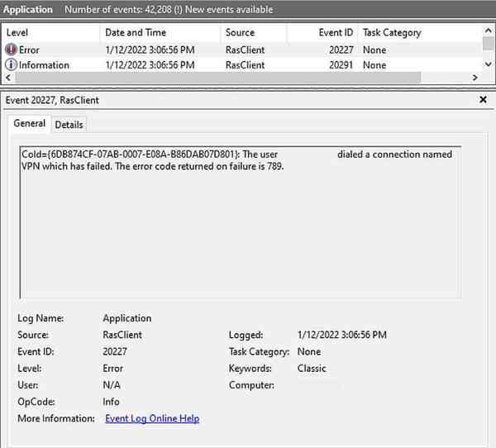The image size is (496, 448).
Task: Open the Event Log Online Help link
Action: (x=152, y=418)
